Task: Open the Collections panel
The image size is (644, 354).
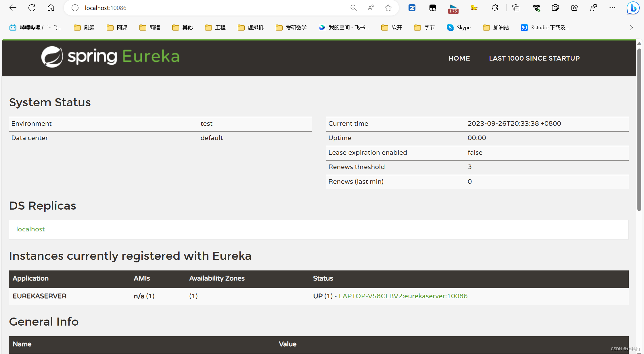Action: point(516,8)
